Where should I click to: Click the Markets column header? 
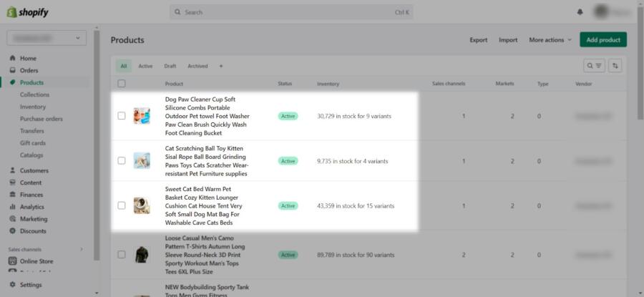(504, 84)
